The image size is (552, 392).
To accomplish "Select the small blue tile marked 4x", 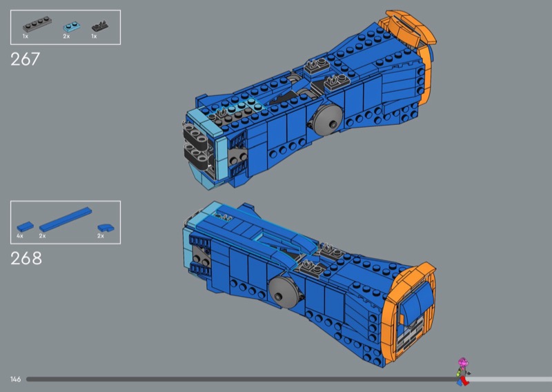I will [24, 226].
